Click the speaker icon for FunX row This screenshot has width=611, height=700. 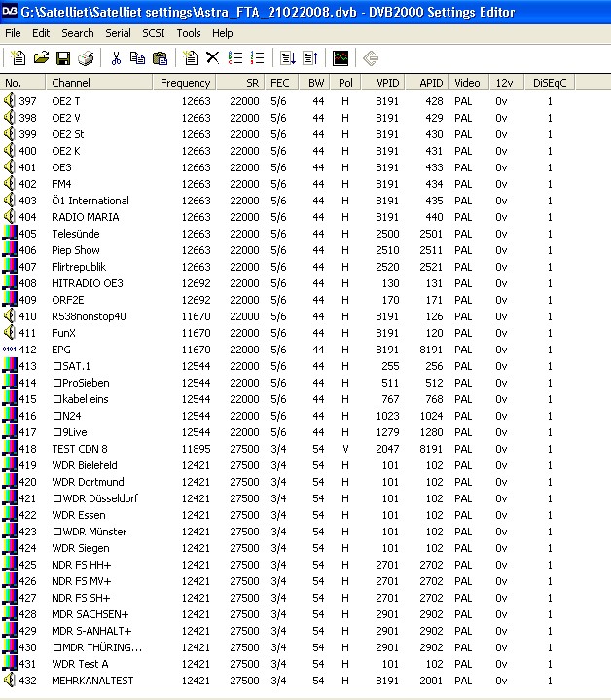coord(9,333)
